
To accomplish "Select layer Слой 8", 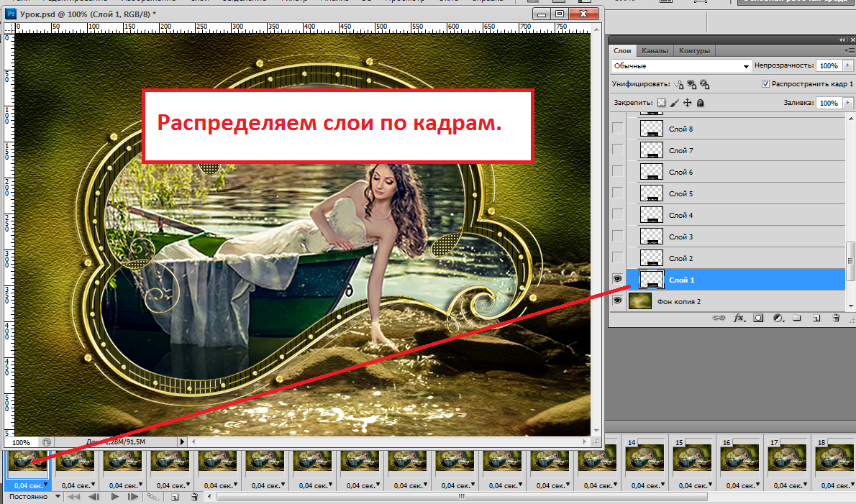I will (736, 129).
